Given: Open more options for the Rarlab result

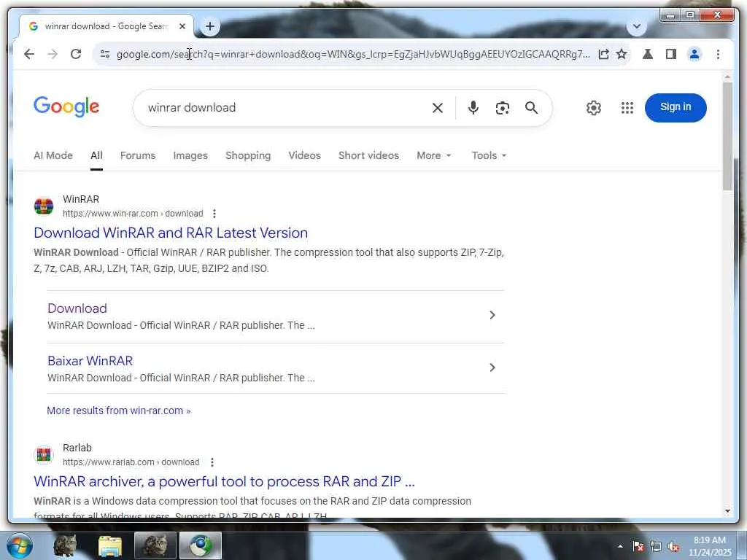Looking at the screenshot, I should pyautogui.click(x=212, y=462).
